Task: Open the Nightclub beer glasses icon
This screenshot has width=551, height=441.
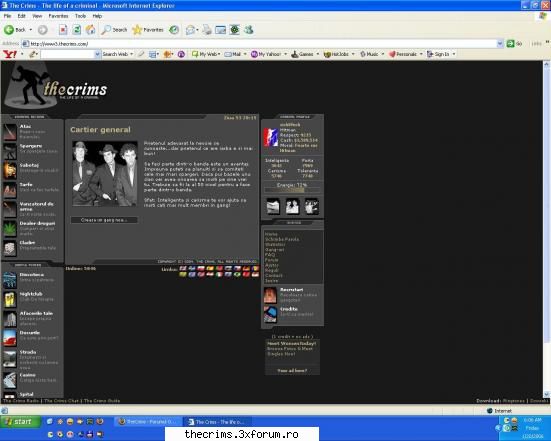Action: point(10,299)
